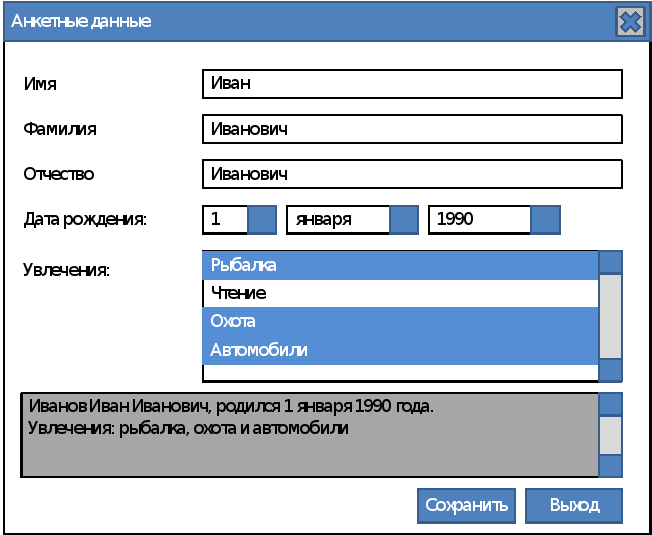Select Рыбалка in the hobbies list
This screenshot has width=652, height=535.
tap(400, 265)
